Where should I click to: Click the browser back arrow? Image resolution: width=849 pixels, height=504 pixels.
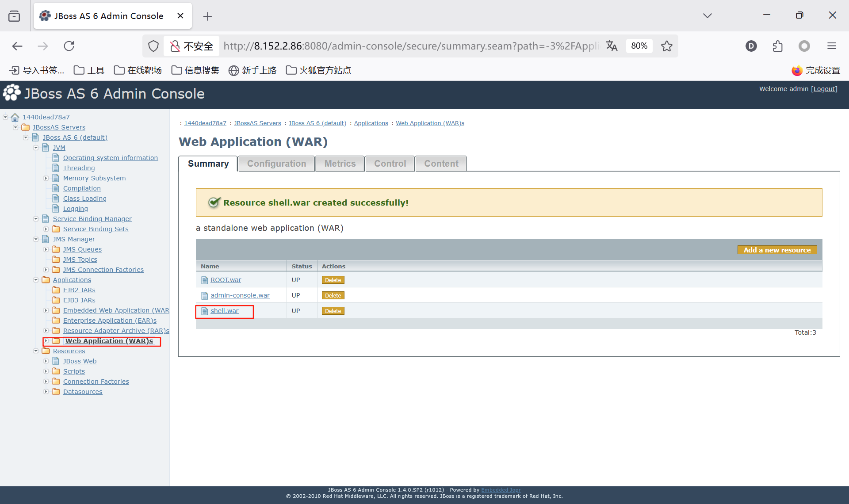[x=17, y=46]
